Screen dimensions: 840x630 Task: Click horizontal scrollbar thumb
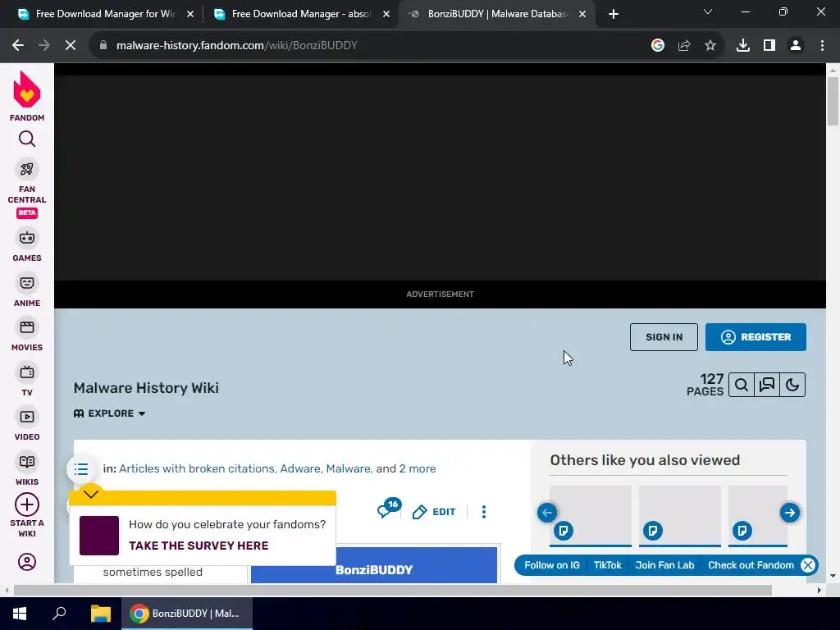tap(393, 591)
